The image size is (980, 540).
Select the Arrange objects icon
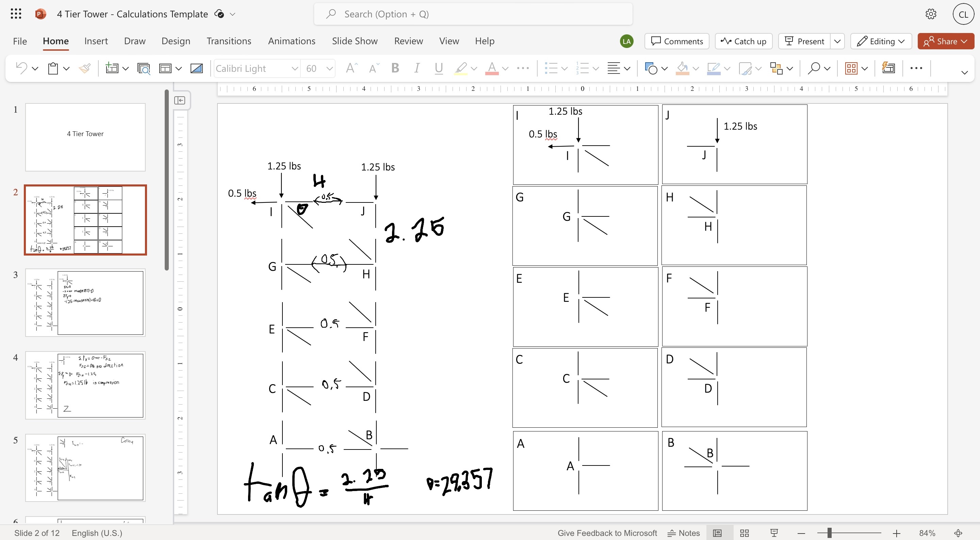[x=777, y=68]
